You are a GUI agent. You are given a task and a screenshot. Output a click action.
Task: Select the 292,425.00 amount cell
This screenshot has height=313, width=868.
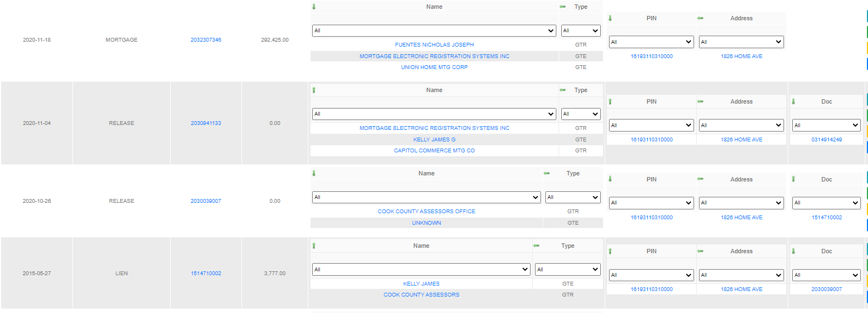[x=275, y=40]
